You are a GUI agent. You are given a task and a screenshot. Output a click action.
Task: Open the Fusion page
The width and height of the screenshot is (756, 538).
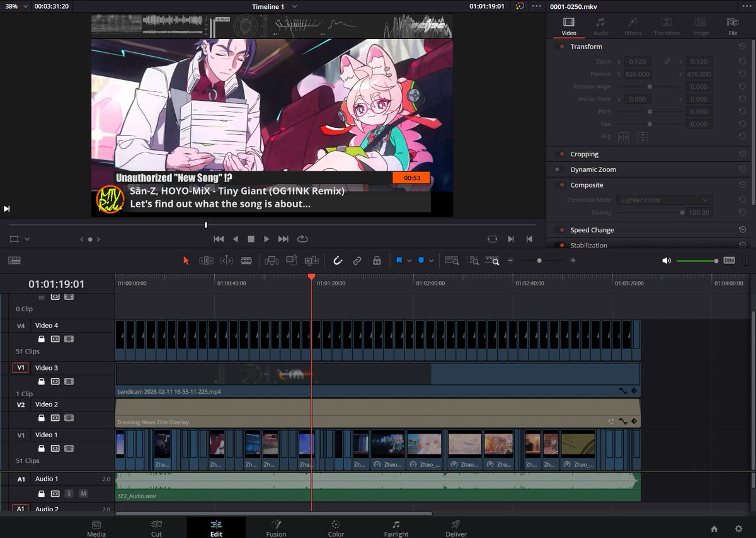[x=276, y=528]
